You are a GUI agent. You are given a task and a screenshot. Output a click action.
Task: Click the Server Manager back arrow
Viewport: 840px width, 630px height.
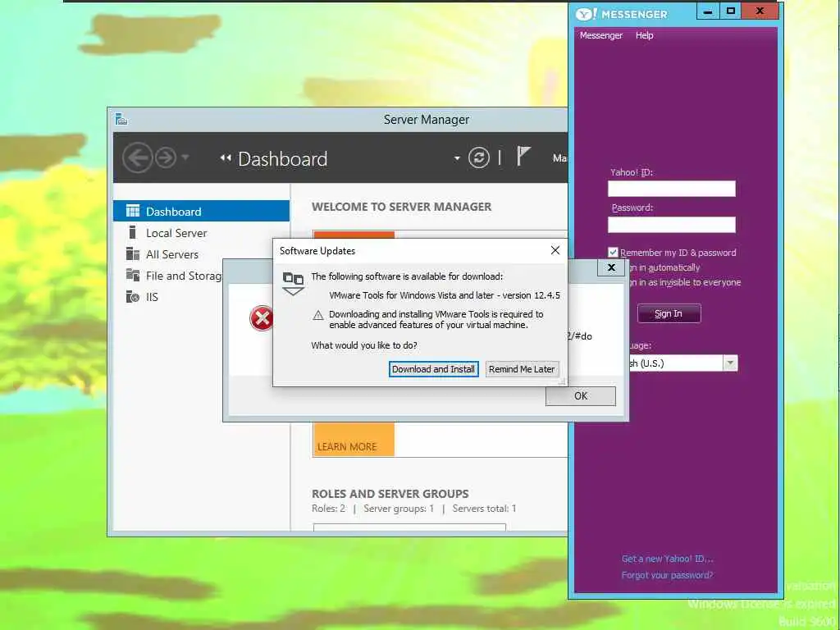pyautogui.click(x=137, y=158)
